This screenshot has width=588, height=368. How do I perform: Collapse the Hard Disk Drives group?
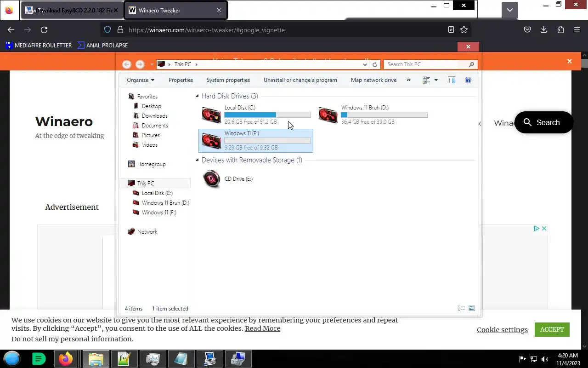(197, 96)
